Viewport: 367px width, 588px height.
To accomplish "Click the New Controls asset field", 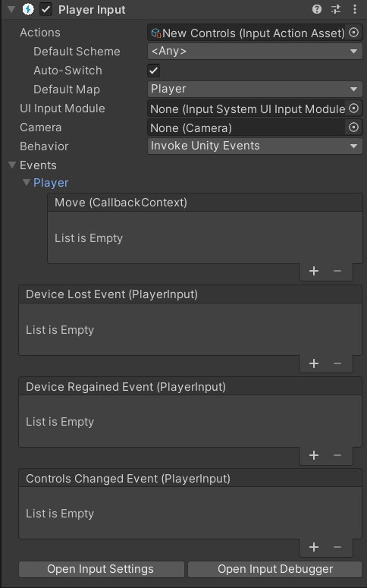I will [x=248, y=33].
